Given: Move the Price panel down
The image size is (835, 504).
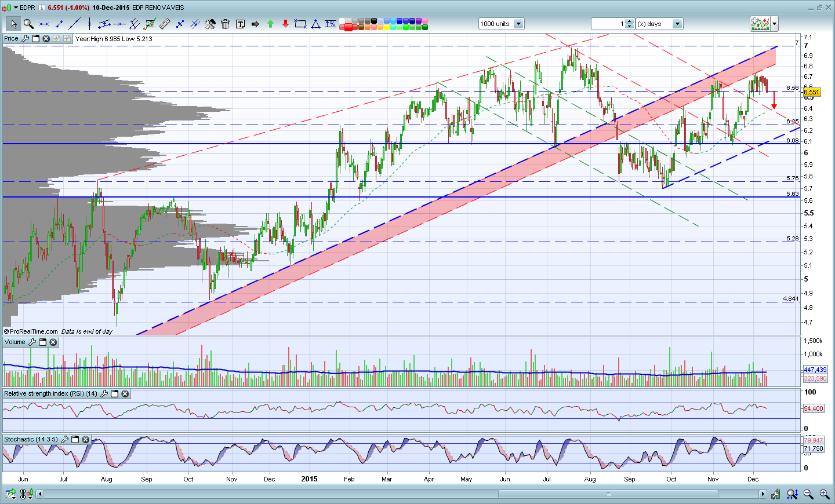Looking at the screenshot, I should (x=56, y=39).
